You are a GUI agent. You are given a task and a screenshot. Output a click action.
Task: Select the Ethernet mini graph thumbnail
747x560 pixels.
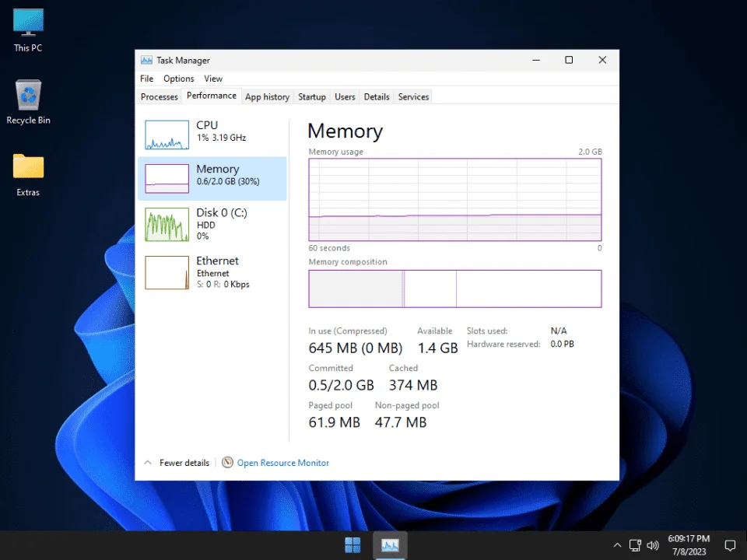167,272
